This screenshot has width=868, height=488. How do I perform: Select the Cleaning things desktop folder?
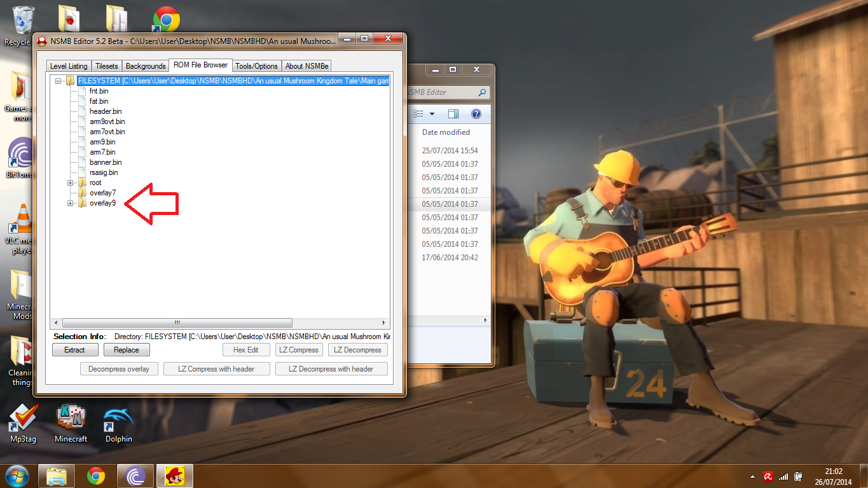(19, 361)
